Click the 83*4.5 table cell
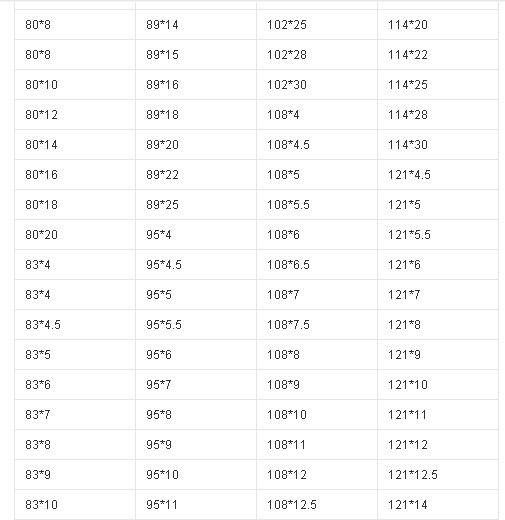505x520 pixels. [75, 325]
